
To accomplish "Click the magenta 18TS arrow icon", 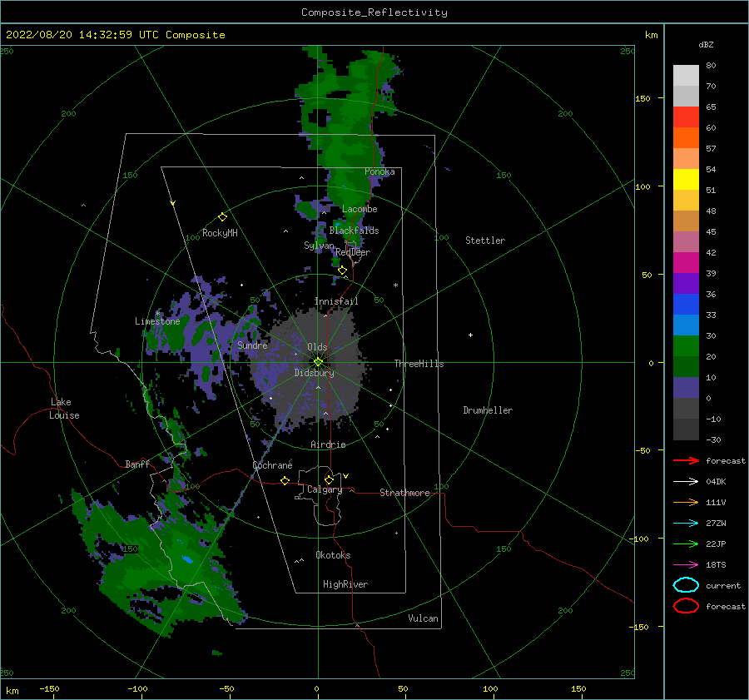I will pyautogui.click(x=686, y=565).
